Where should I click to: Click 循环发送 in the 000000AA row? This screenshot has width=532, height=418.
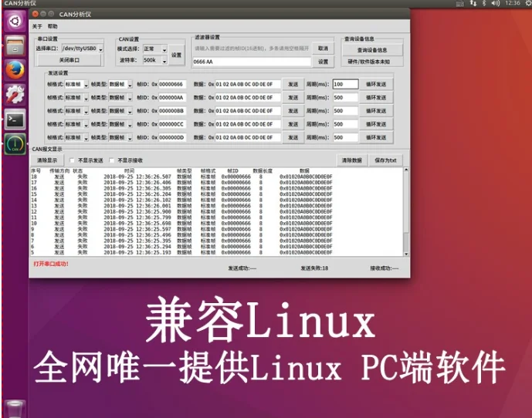pos(376,98)
